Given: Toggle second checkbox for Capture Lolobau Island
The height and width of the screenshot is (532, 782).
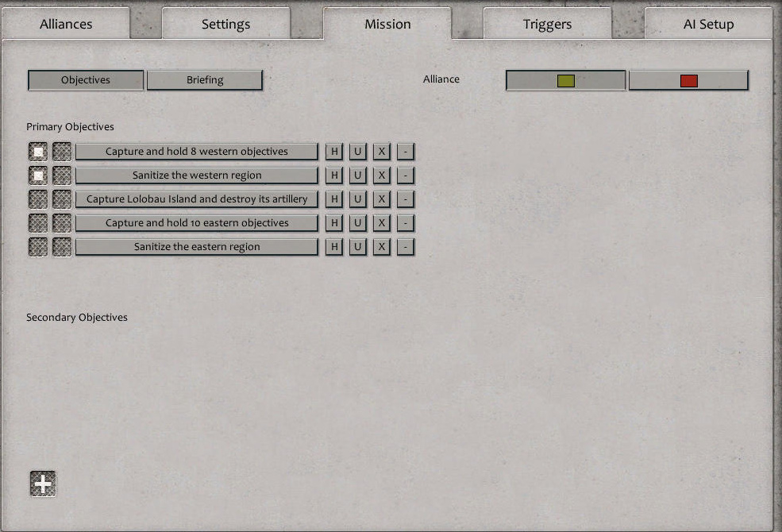Looking at the screenshot, I should click(x=62, y=199).
